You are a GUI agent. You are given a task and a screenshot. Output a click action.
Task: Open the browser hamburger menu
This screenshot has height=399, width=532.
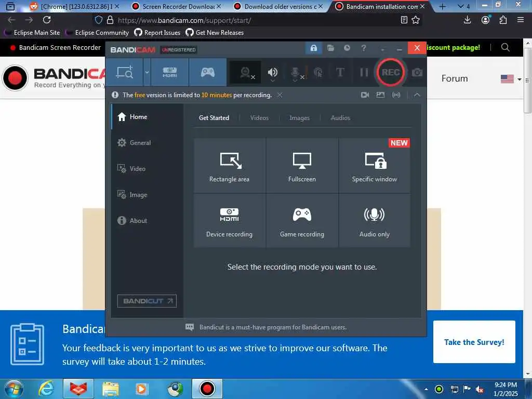click(x=521, y=20)
